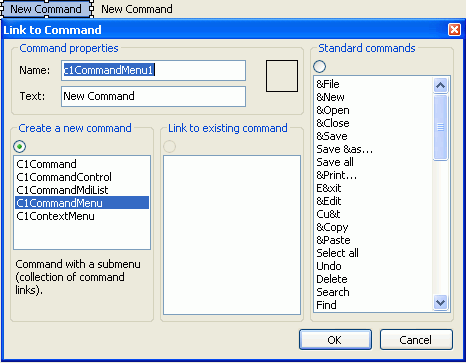Select C1CommandMdiList in the list
466x363 pixels.
click(82, 190)
